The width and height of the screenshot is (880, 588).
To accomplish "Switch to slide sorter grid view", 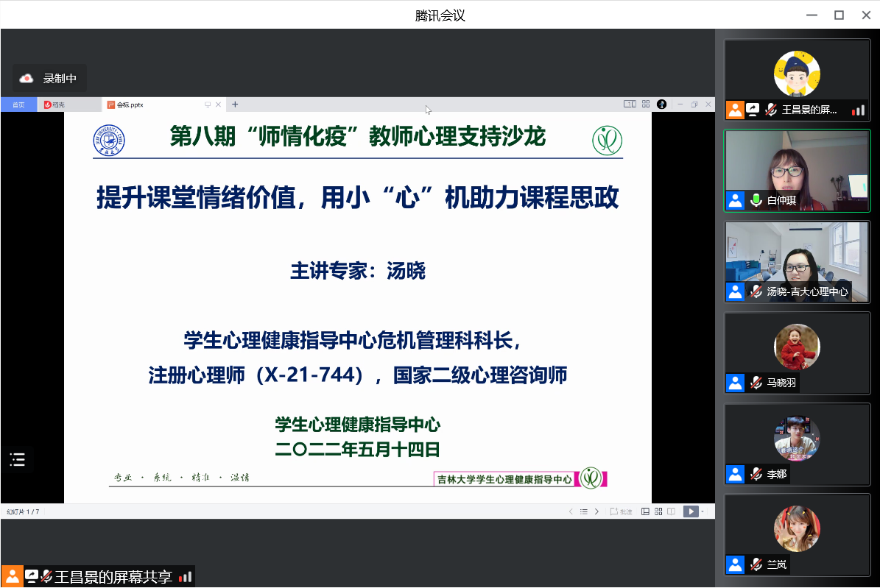I will pos(658,511).
